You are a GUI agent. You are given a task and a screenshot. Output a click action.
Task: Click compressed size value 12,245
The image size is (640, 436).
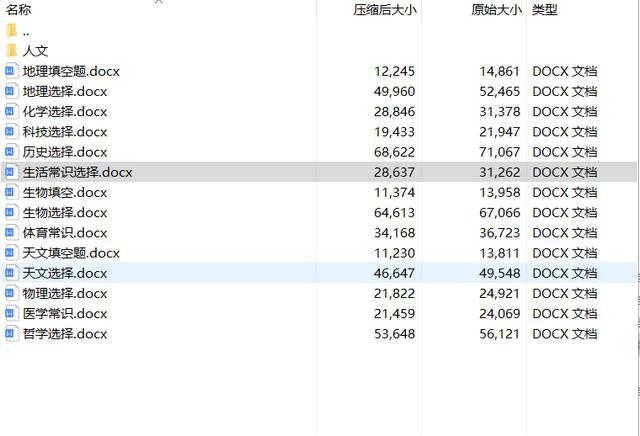394,71
